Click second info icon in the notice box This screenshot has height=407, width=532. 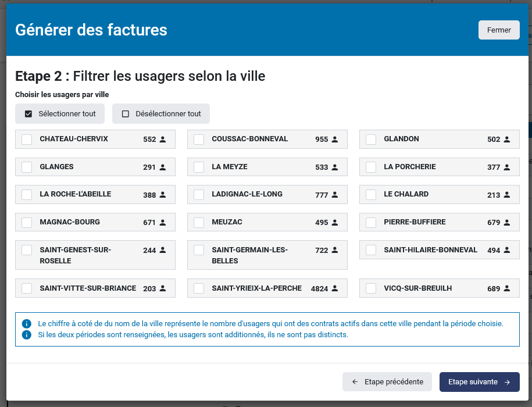[26, 335]
